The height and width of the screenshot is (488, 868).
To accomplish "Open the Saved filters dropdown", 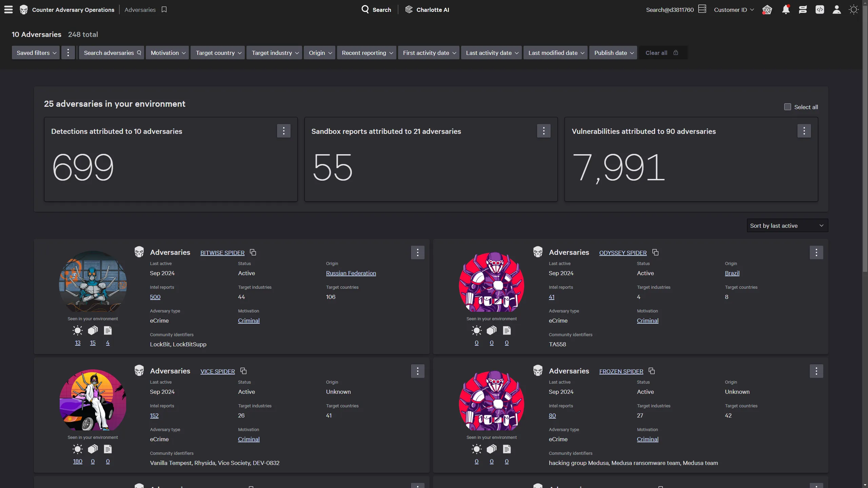I will pyautogui.click(x=36, y=53).
